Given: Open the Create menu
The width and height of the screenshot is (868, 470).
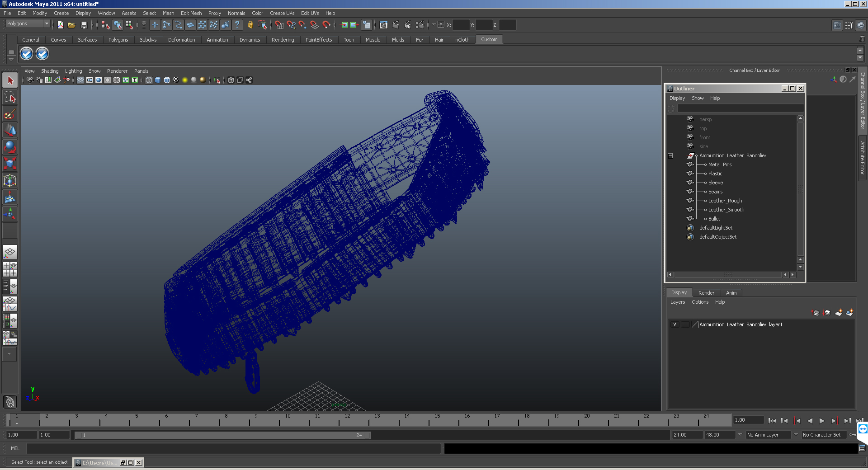Looking at the screenshot, I should coord(61,13).
